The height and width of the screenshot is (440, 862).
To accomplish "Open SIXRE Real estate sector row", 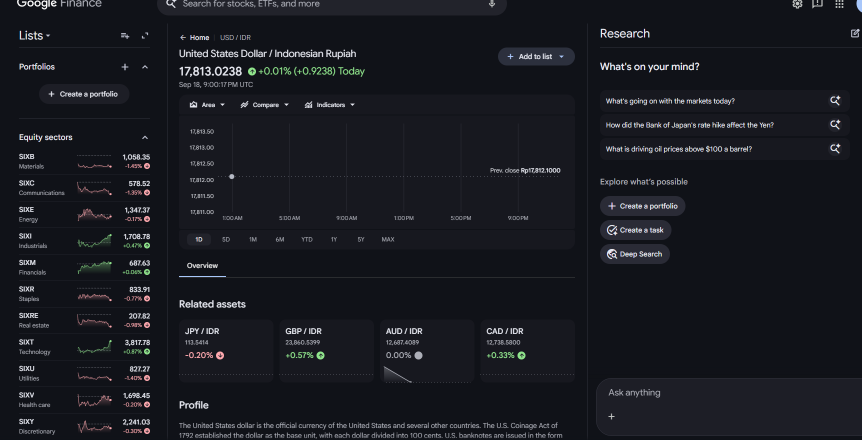I will (84, 321).
